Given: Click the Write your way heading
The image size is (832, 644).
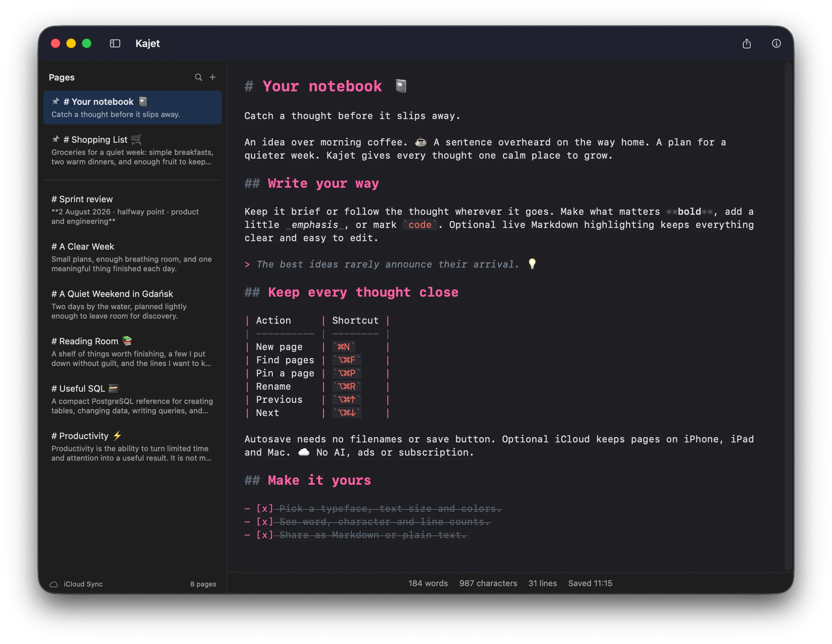Looking at the screenshot, I should pyautogui.click(x=312, y=183).
